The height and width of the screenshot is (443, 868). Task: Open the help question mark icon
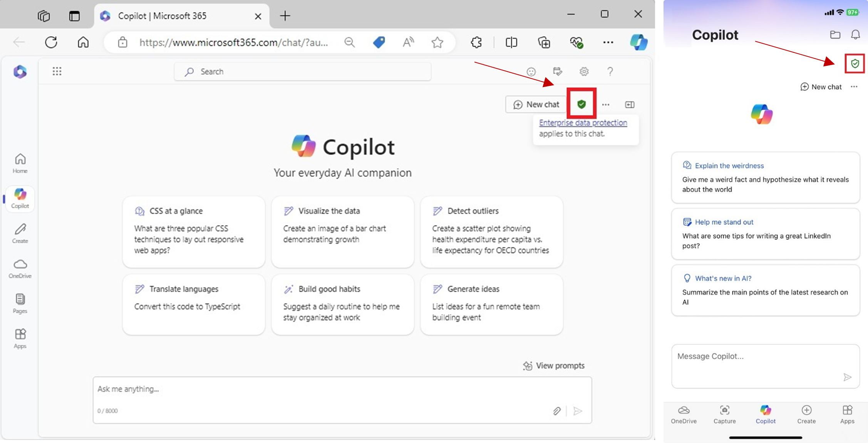(610, 71)
